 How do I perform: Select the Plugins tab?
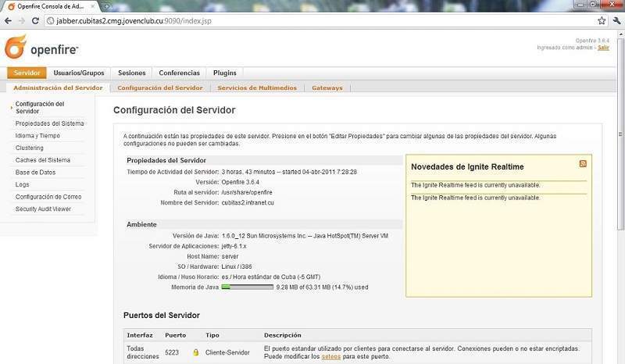tap(224, 73)
